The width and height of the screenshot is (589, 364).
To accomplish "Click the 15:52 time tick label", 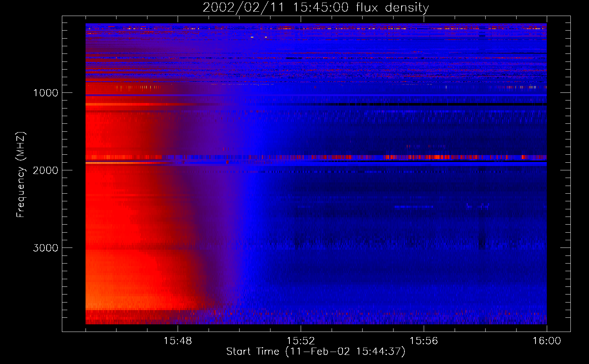I will click(301, 341).
